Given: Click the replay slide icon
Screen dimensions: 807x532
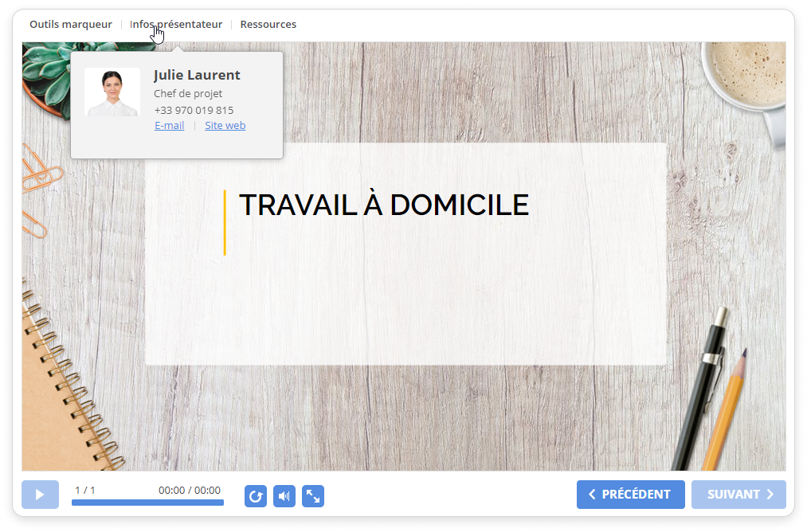Looking at the screenshot, I should [x=255, y=496].
